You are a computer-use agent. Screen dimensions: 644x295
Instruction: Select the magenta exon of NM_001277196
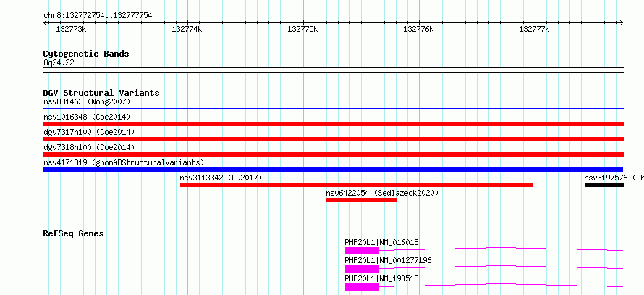tap(362, 269)
